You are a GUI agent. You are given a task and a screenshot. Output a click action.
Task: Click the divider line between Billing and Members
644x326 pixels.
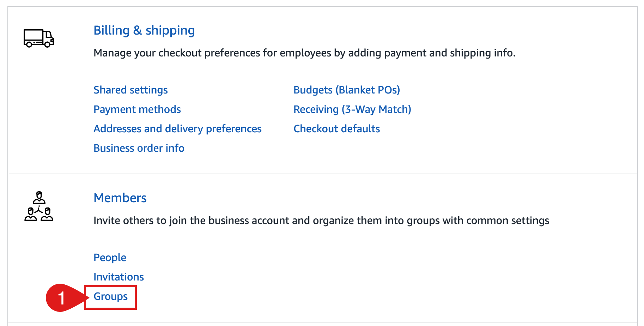323,174
